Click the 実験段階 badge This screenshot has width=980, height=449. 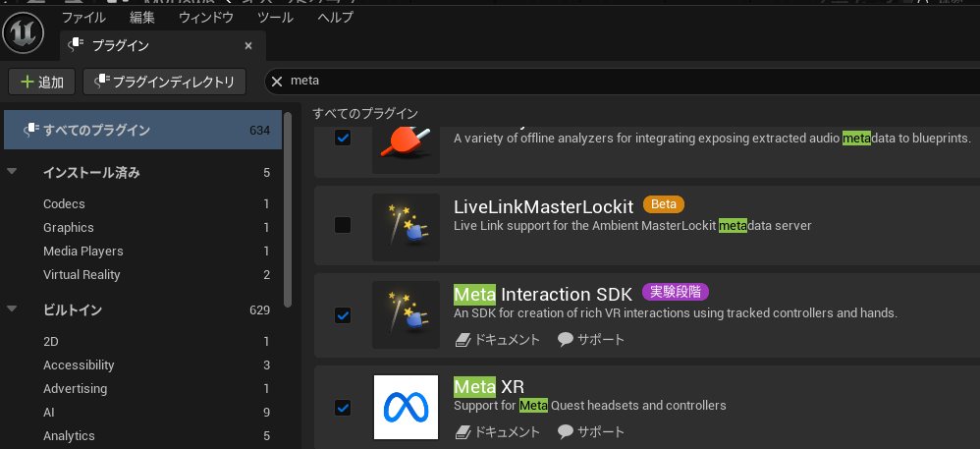click(x=676, y=292)
